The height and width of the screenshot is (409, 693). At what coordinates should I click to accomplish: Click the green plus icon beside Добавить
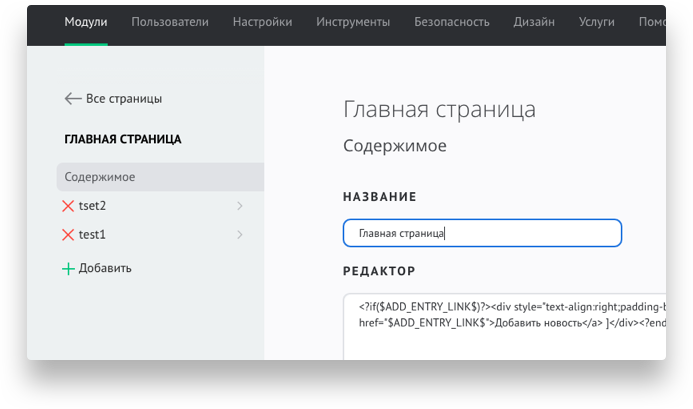(68, 268)
